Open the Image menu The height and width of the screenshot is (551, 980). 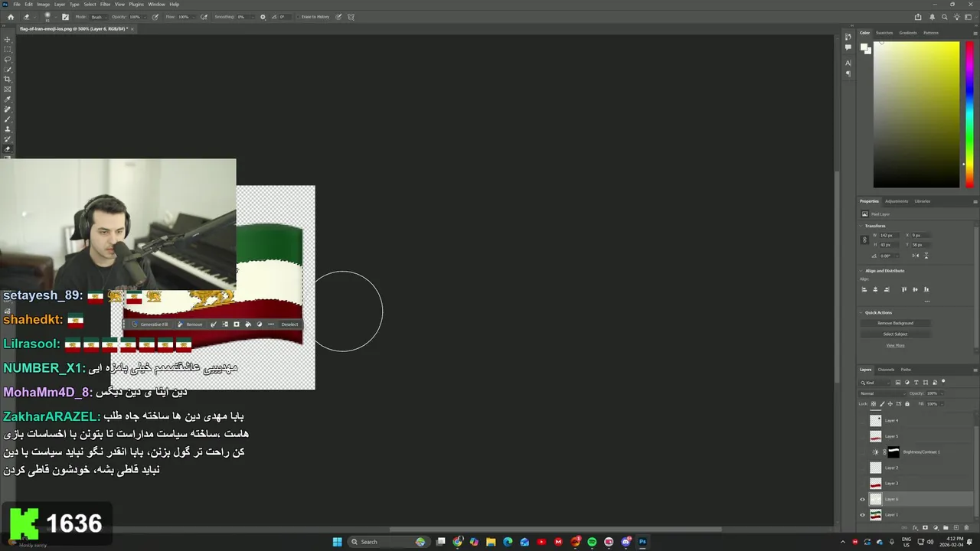click(43, 4)
